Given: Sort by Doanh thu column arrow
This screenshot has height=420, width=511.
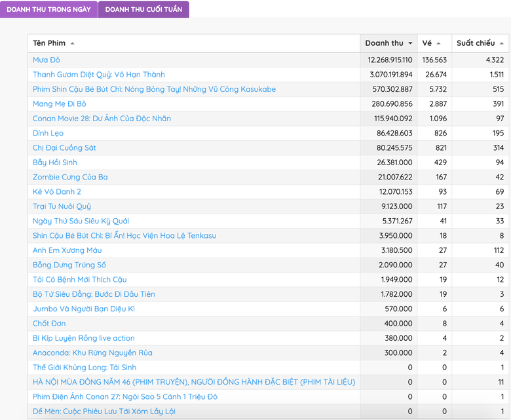Looking at the screenshot, I should 410,43.
